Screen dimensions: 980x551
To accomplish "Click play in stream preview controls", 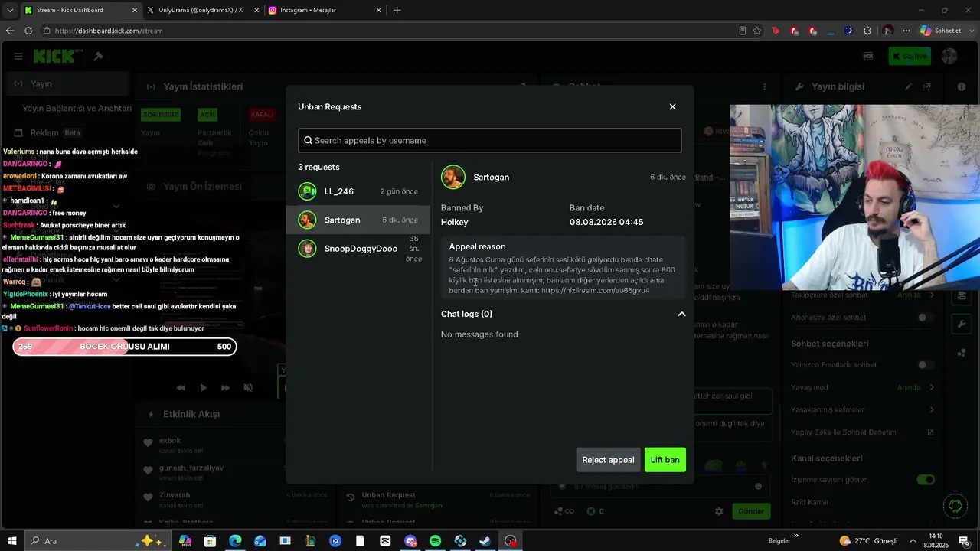I will coord(203,388).
